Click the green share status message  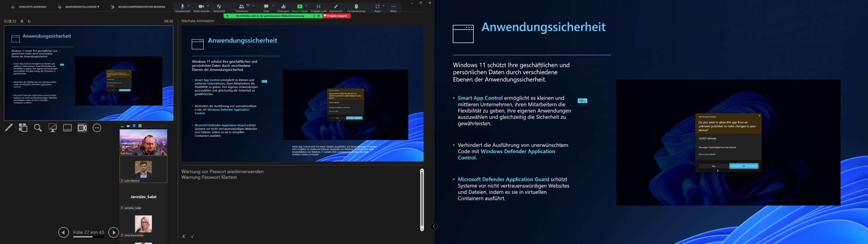point(270,16)
